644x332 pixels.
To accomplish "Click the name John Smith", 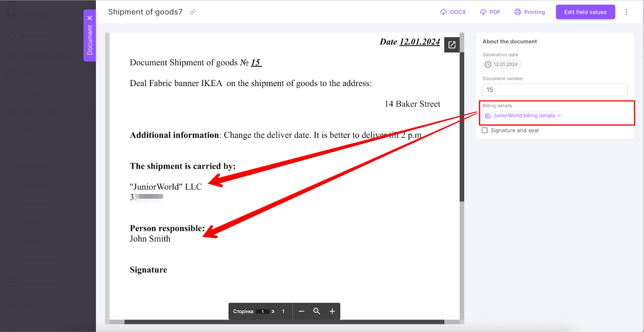I will click(150, 239).
